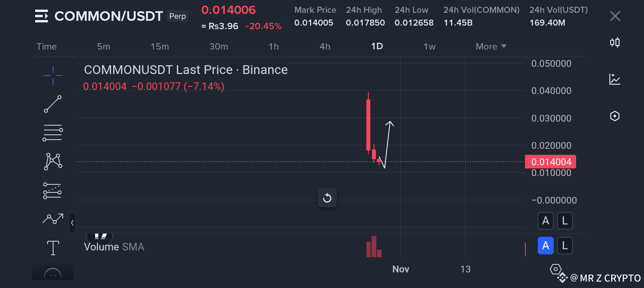The height and width of the screenshot is (288, 644).
Task: Select the trend line drawing tool
Action: click(x=53, y=104)
